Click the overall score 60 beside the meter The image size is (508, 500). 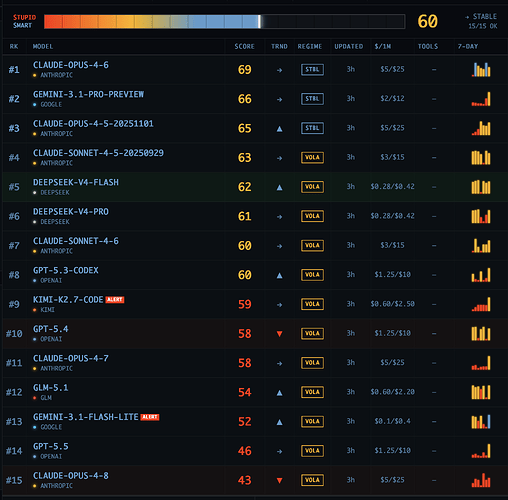(x=428, y=21)
